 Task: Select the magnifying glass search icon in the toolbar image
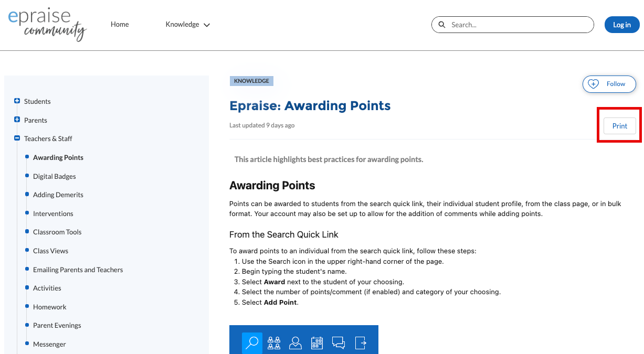pos(251,342)
